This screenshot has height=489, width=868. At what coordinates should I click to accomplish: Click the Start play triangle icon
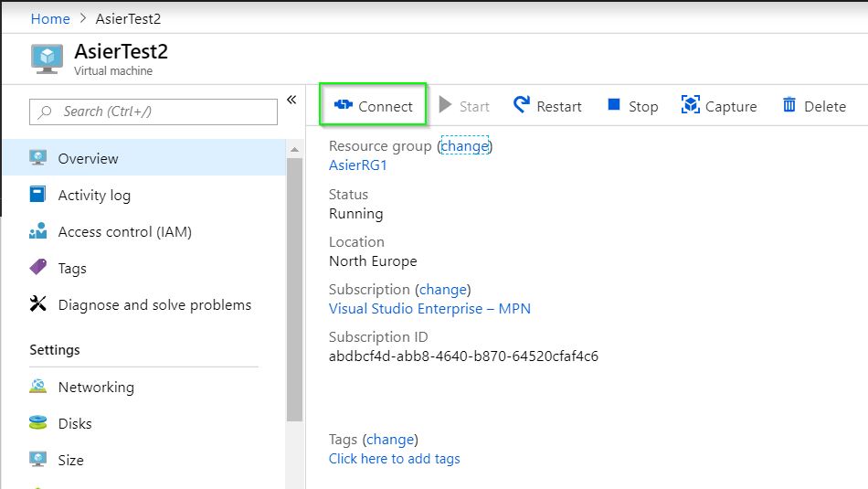pos(445,104)
